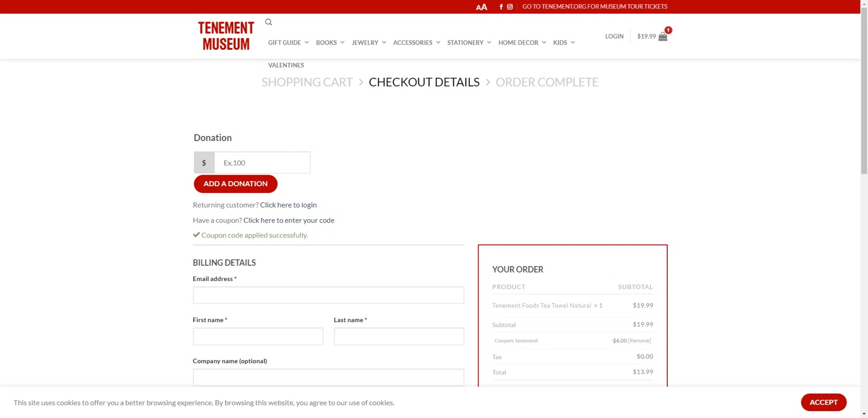Image resolution: width=868 pixels, height=418 pixels.
Task: Open the shopping bag cart icon
Action: tap(663, 36)
